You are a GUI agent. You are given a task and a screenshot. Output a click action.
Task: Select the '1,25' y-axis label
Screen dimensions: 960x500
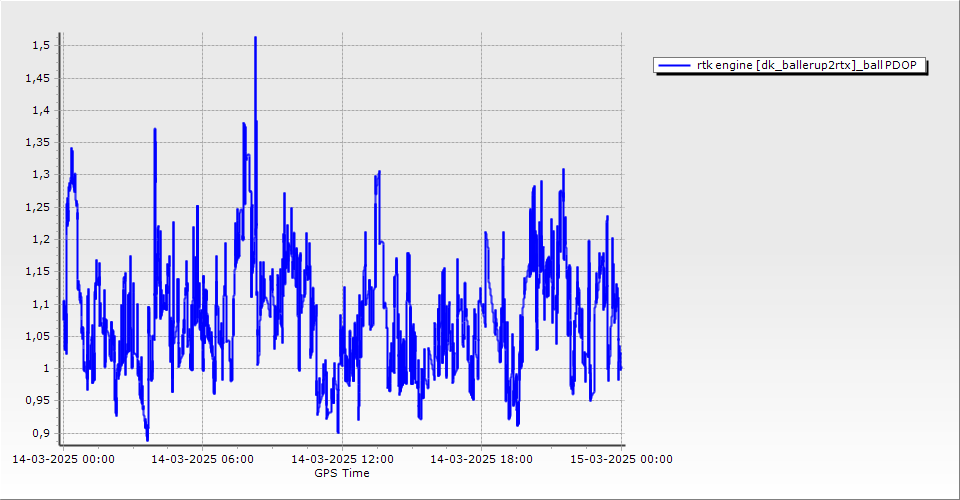[38, 207]
